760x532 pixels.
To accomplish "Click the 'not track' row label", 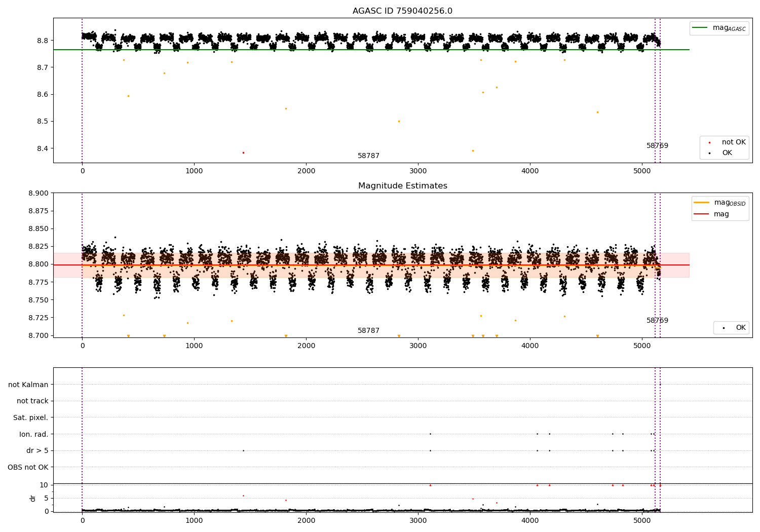I will click(32, 401).
